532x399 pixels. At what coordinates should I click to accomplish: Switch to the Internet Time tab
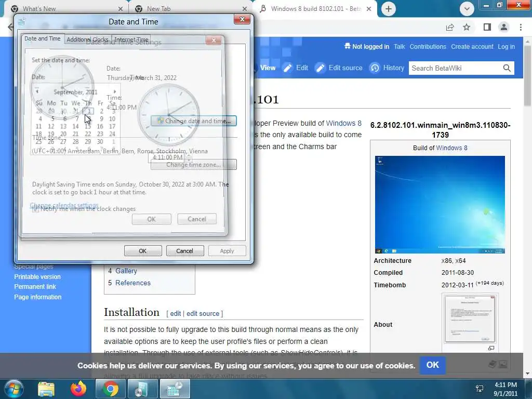click(131, 39)
